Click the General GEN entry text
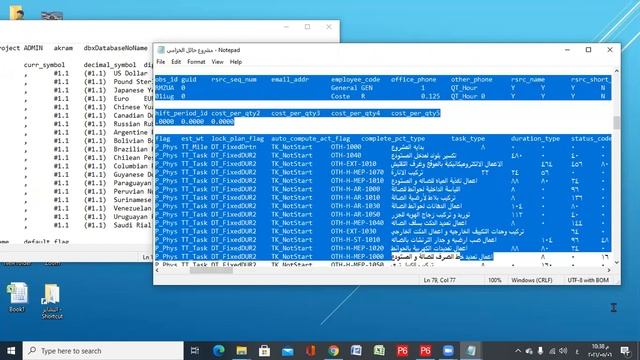This screenshot has height=360, width=640. 351,88
